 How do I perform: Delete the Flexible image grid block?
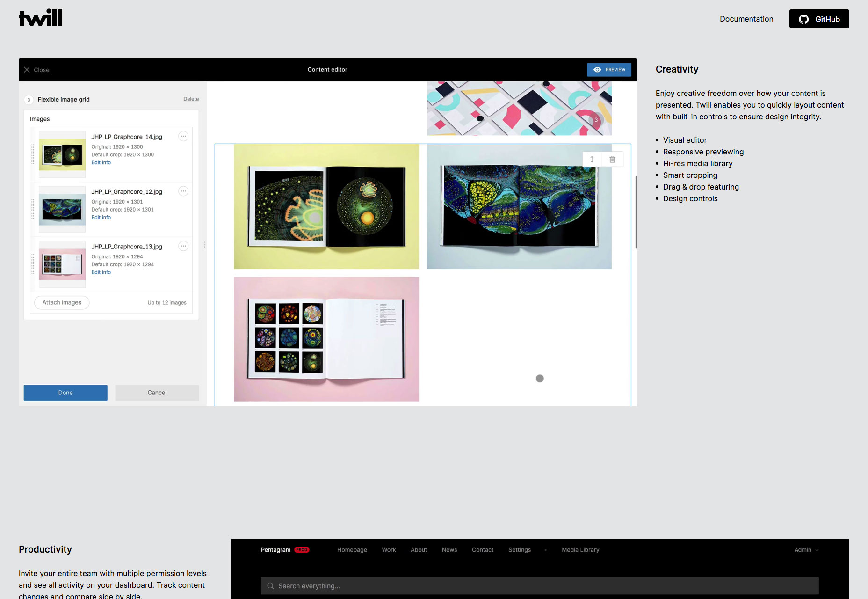[x=191, y=99]
